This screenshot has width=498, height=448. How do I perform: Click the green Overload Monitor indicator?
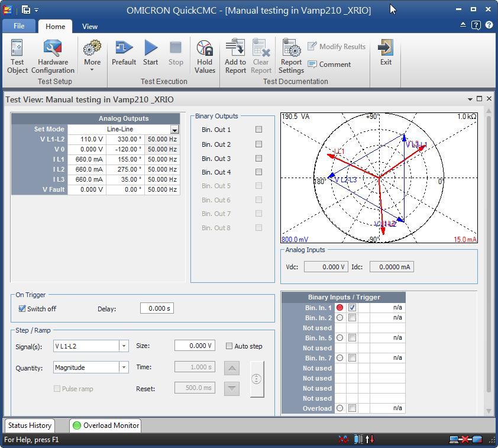point(77,426)
